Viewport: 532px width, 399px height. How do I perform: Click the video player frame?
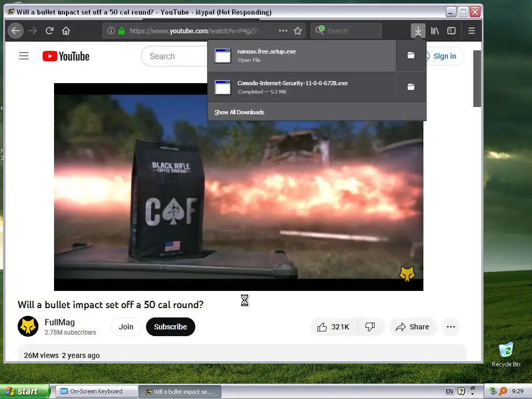(x=238, y=187)
